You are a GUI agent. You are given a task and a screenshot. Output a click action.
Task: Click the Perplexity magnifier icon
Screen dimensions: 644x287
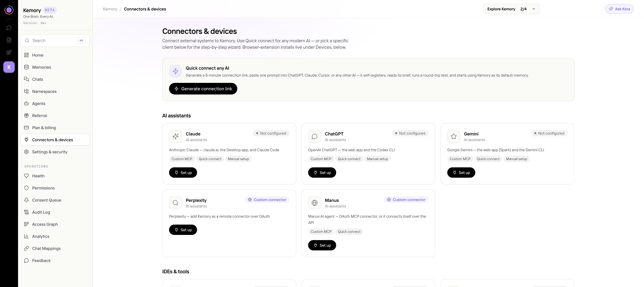[175, 203]
